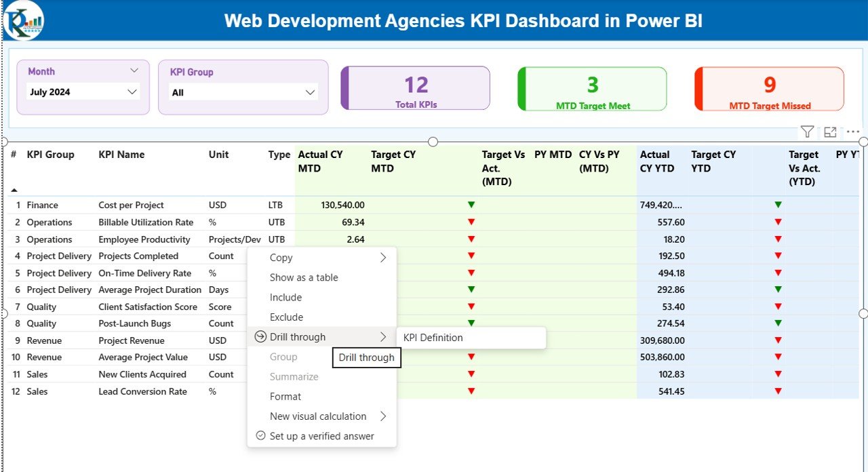Click the Total KPIs card showing 12
Viewport: 868px width, 472px height.
click(415, 88)
